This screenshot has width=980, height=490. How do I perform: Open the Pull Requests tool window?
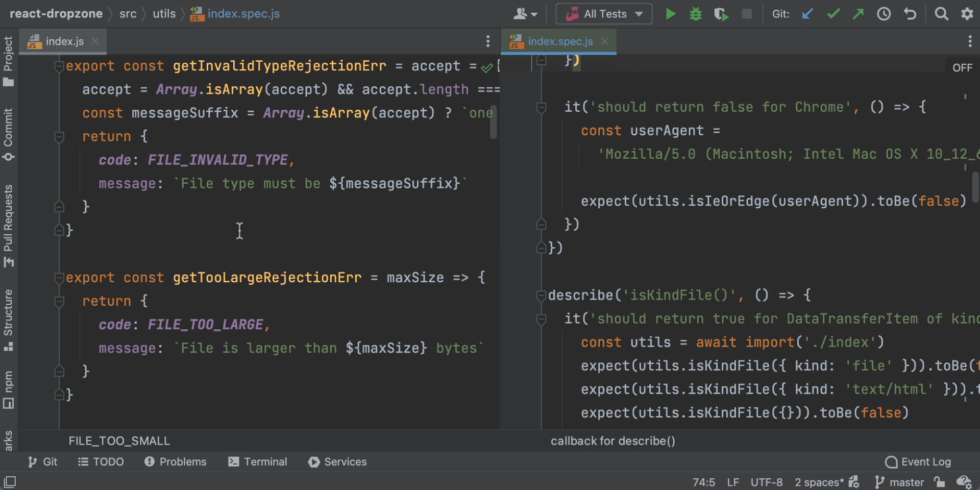8,226
